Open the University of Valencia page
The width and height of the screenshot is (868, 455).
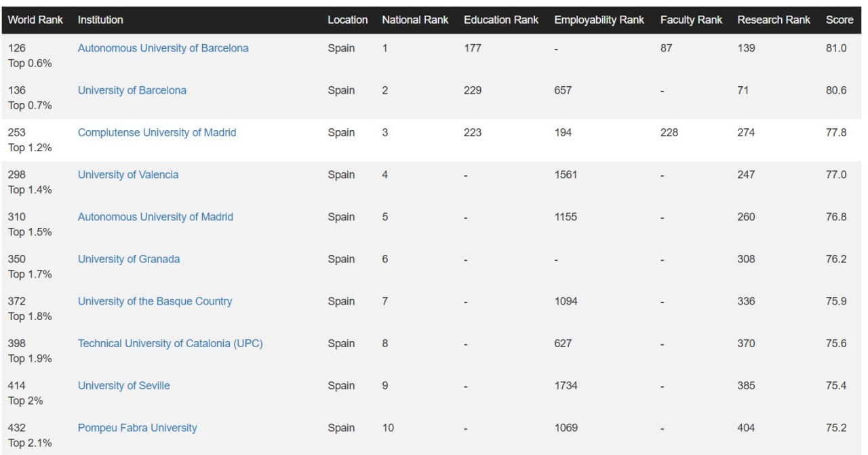coord(128,174)
